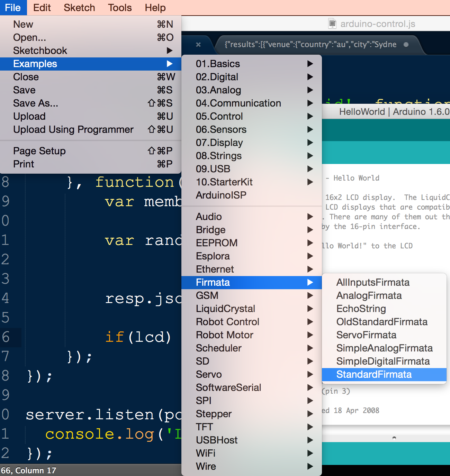Open the Tools menu
The height and width of the screenshot is (476, 450).
click(x=120, y=8)
